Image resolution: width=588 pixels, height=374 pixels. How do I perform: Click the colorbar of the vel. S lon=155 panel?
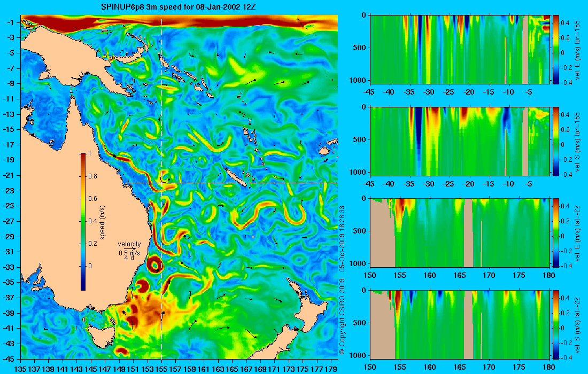(x=556, y=141)
